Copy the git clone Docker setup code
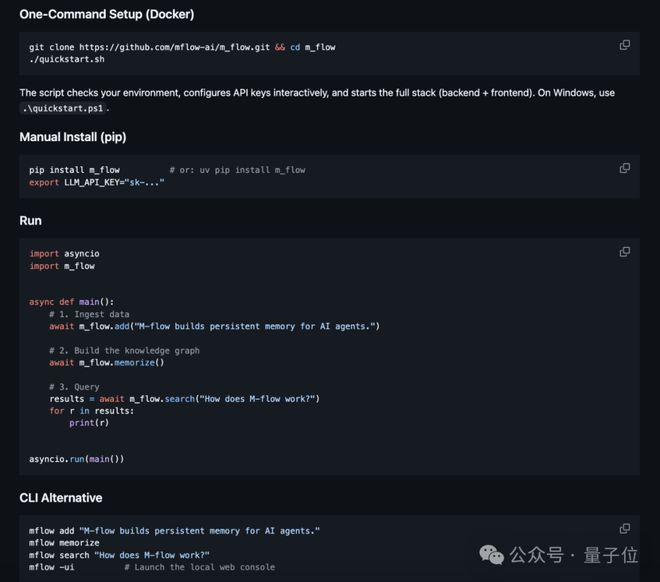Image resolution: width=660 pixels, height=582 pixels. [x=625, y=45]
